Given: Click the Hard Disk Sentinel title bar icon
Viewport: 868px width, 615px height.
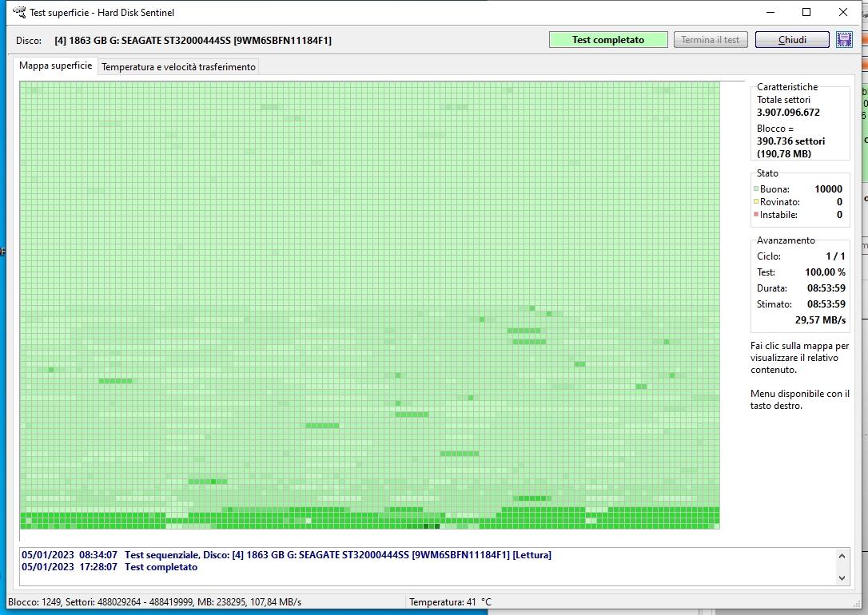Looking at the screenshot, I should 19,12.
